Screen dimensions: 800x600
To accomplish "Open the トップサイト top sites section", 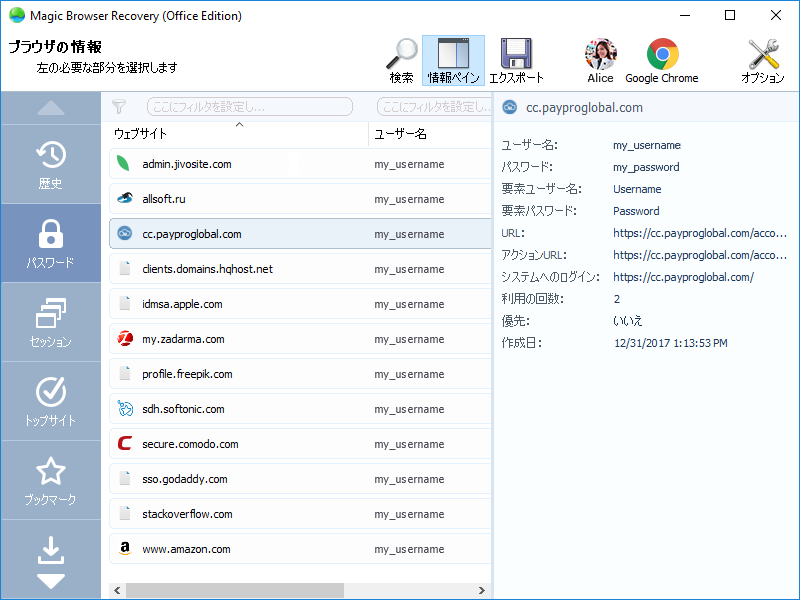I will 51,402.
